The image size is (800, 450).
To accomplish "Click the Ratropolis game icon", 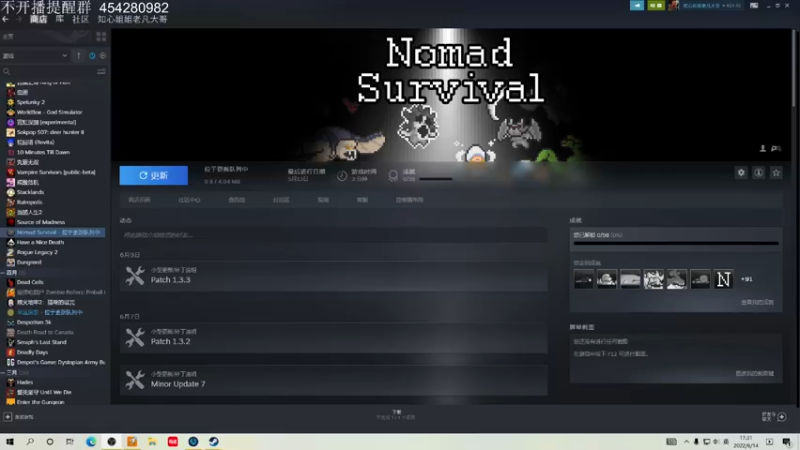I will (11, 202).
